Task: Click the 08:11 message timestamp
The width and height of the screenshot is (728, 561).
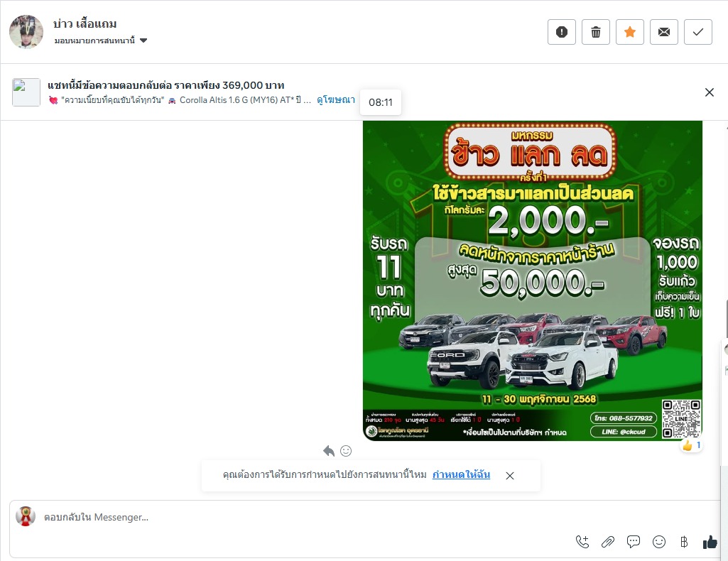Action: coord(381,102)
